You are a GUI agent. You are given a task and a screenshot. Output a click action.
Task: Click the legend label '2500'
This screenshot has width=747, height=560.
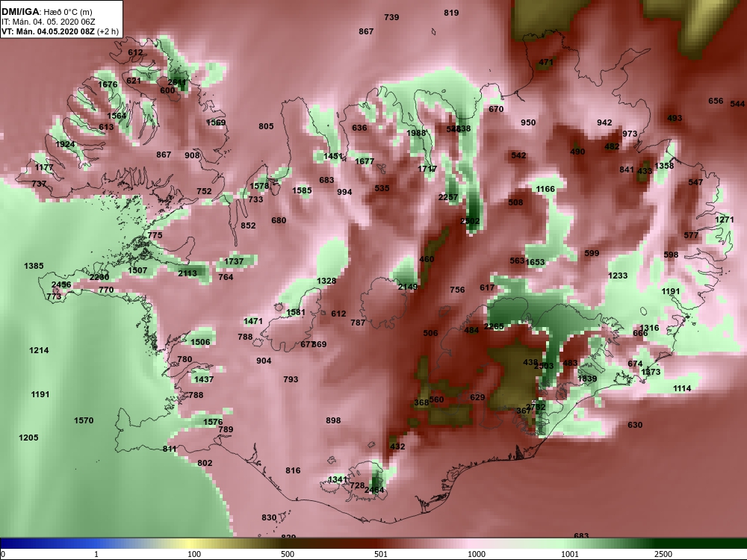click(663, 554)
